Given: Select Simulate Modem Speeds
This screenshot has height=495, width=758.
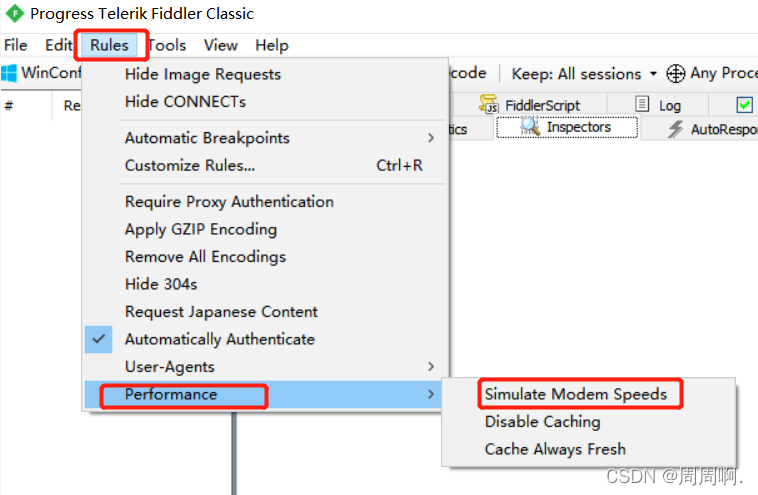Looking at the screenshot, I should point(576,394).
